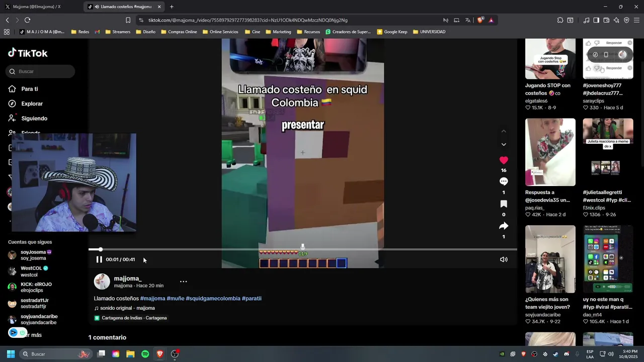Pause the video playback
644x362 pixels.
pyautogui.click(x=99, y=259)
